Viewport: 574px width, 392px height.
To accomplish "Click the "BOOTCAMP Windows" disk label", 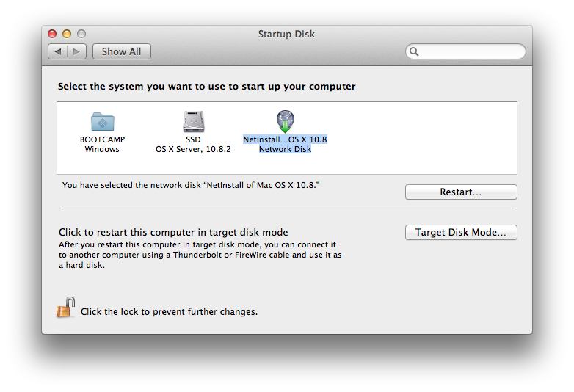I will coord(101,144).
